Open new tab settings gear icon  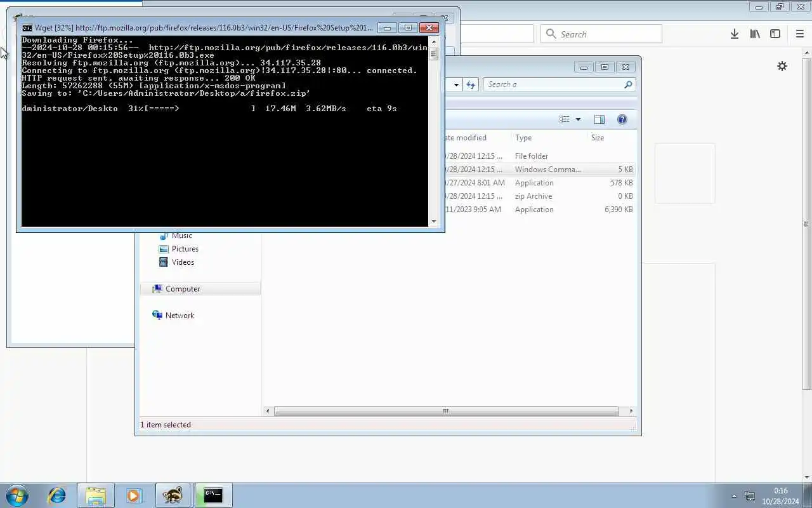click(x=782, y=66)
